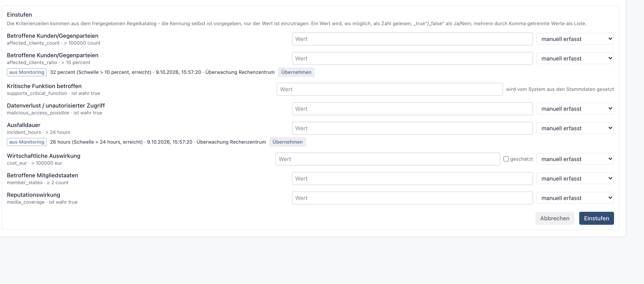The image size is (644, 284).
Task: Focus the Wert field for Datenverlust row
Action: 413,109
